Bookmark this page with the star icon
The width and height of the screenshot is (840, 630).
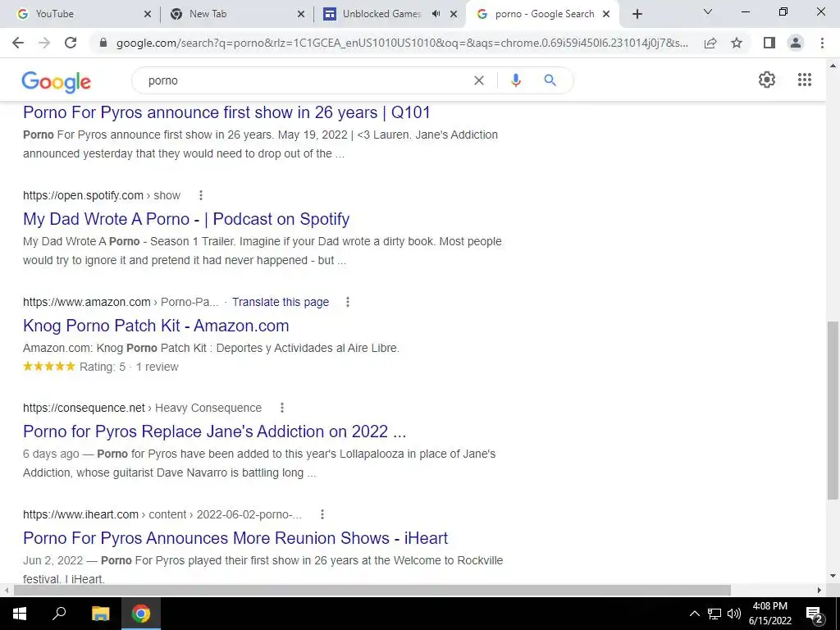[737, 43]
